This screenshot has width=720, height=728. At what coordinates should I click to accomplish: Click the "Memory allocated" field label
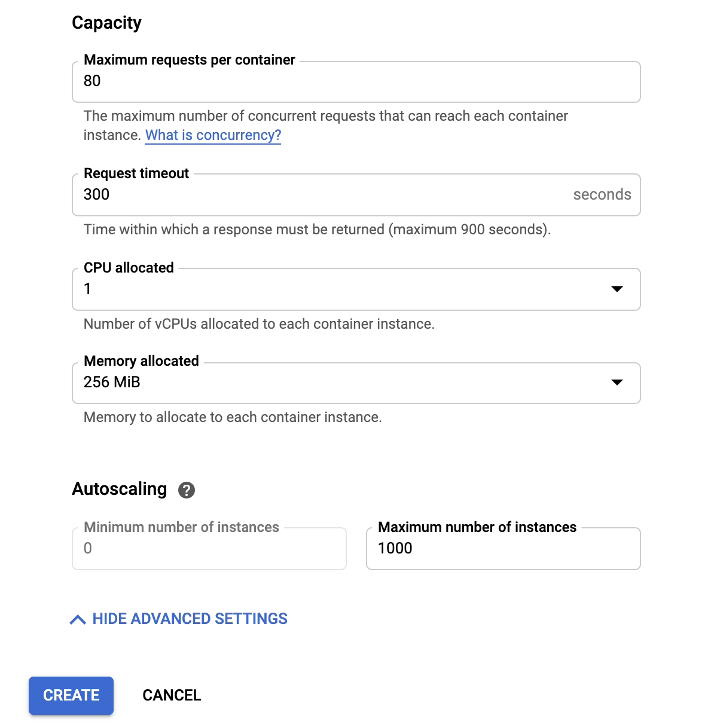[141, 361]
